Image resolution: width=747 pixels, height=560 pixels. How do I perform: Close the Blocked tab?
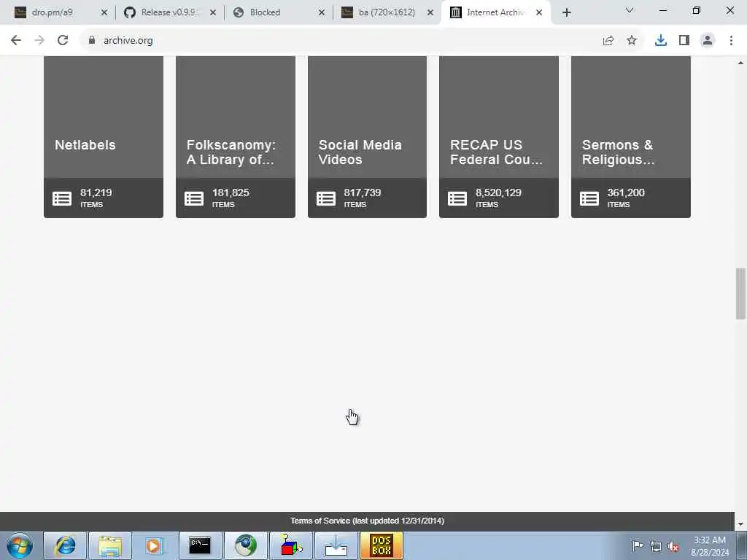tap(322, 12)
